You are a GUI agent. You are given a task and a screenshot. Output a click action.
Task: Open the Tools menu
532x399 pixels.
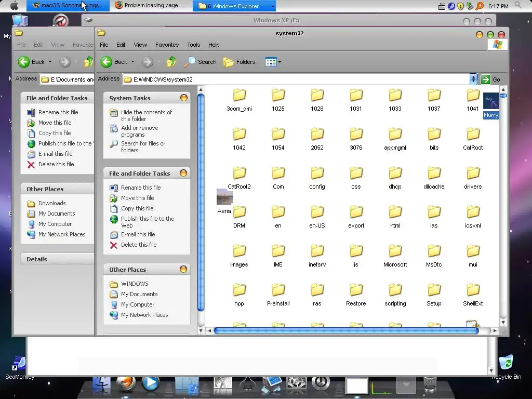coord(193,45)
